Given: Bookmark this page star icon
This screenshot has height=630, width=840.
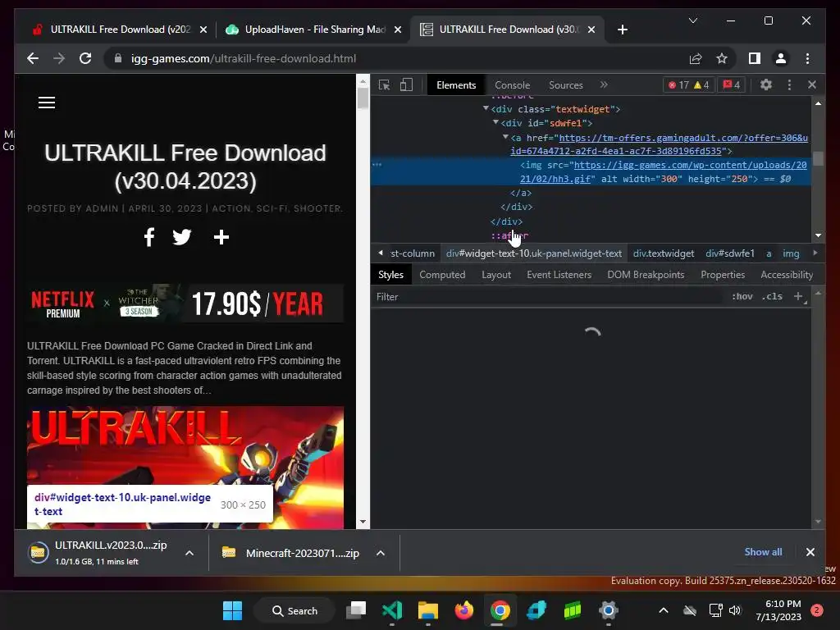Looking at the screenshot, I should click(x=722, y=58).
